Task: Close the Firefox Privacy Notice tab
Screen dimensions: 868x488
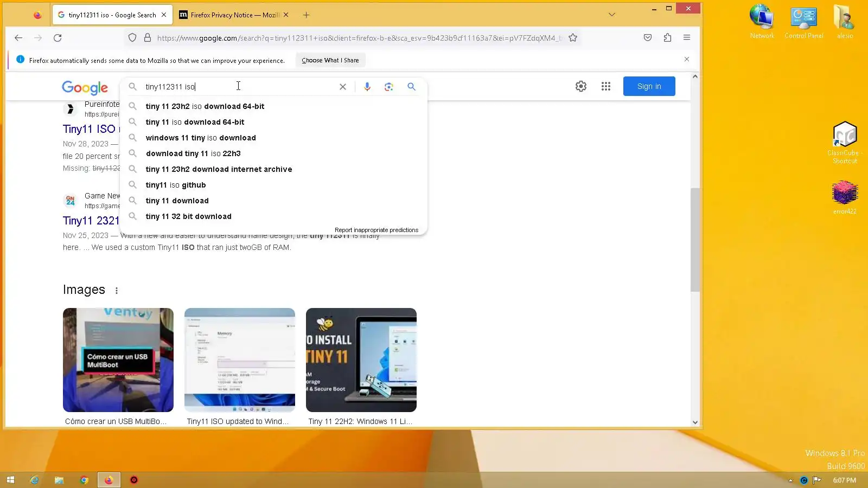Action: (286, 15)
